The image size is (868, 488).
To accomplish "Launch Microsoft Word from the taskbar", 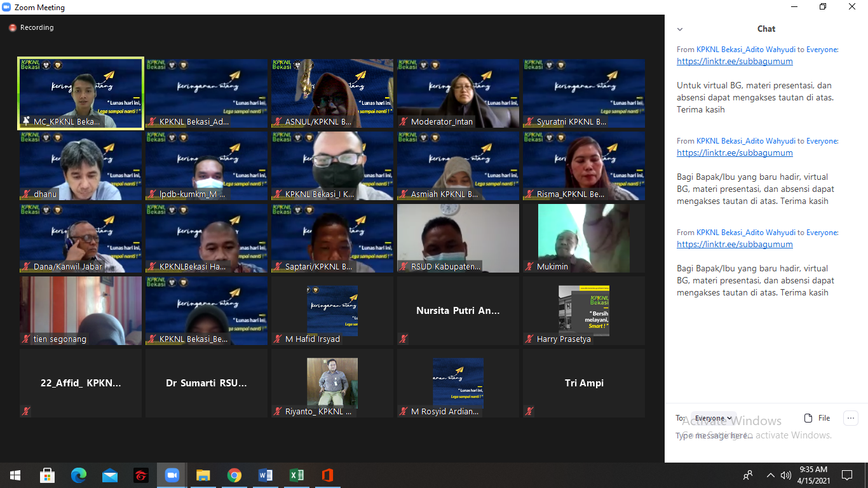I will [266, 475].
